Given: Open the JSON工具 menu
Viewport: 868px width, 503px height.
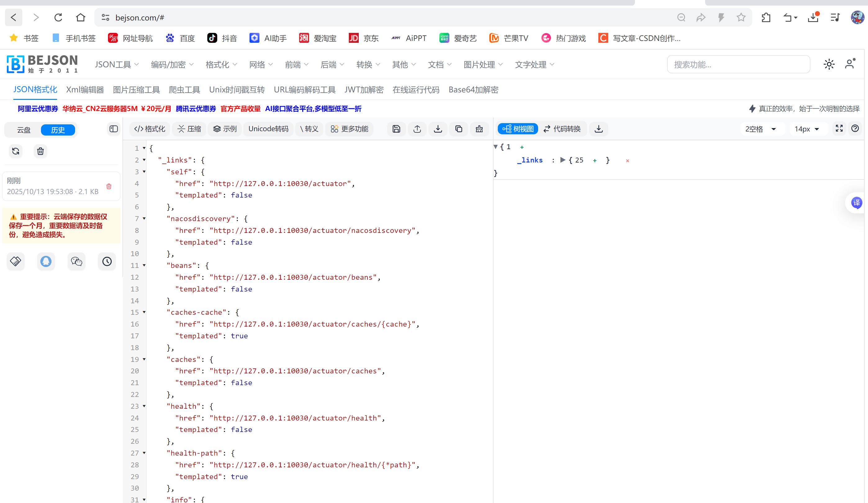Looking at the screenshot, I should coord(116,65).
